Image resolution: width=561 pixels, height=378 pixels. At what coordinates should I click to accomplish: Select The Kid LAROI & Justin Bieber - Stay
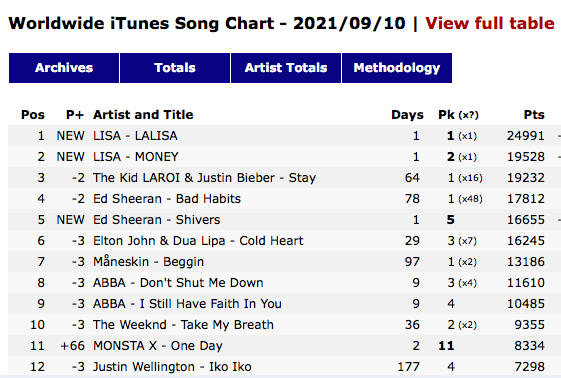[205, 178]
